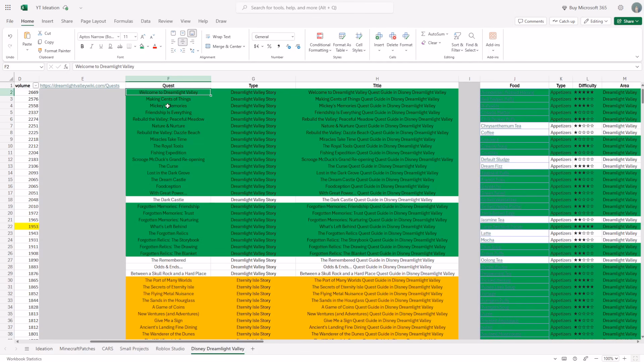The image size is (644, 362).
Task: Toggle Bold formatting
Action: coord(82,46)
